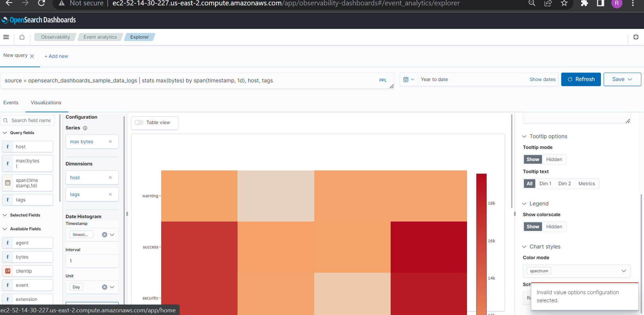
Task: Enable Table view
Action: click(139, 122)
